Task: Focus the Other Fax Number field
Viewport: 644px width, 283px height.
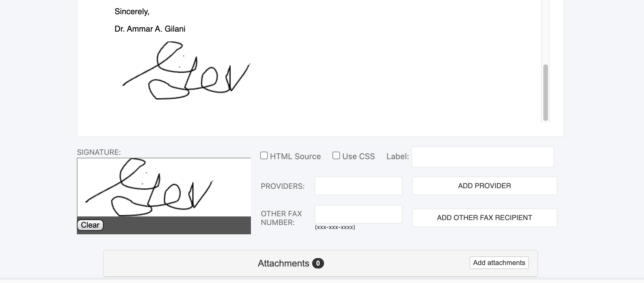Action: [x=359, y=214]
